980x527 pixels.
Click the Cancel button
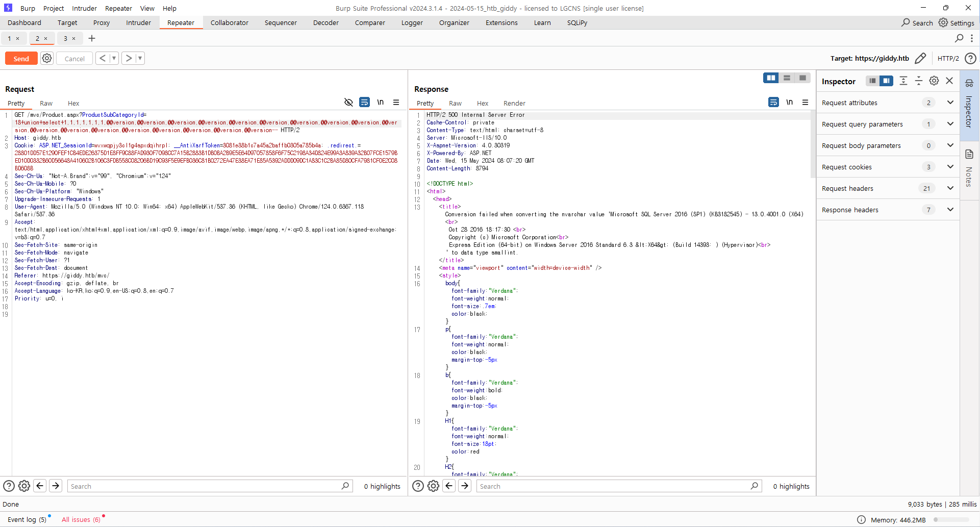tap(74, 58)
